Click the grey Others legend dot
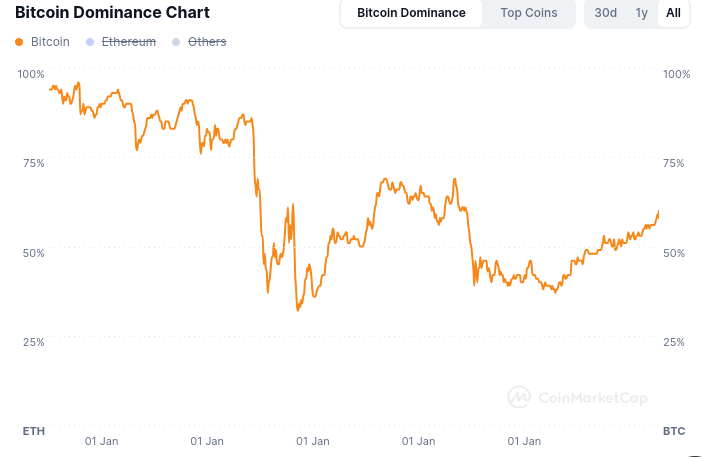The image size is (704, 457). (177, 42)
